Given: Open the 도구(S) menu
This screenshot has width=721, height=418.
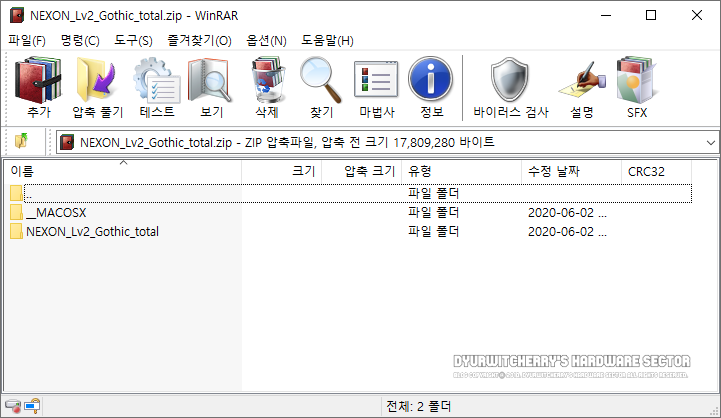Looking at the screenshot, I should (x=133, y=40).
